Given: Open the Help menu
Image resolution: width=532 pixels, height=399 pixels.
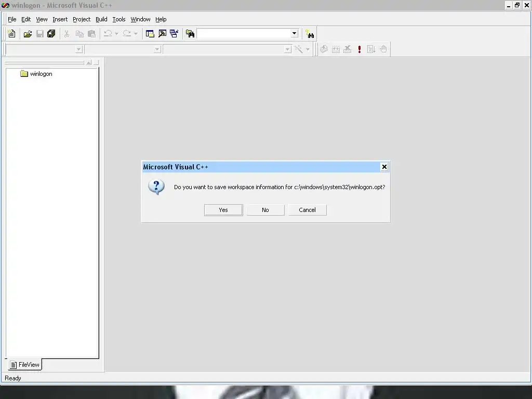Looking at the screenshot, I should (161, 19).
